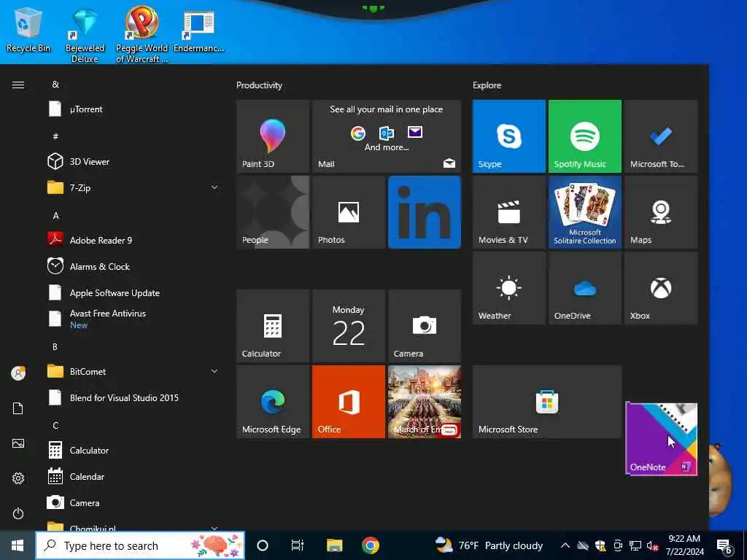
Task: Open Pictures from the Start sidebar
Action: (18, 443)
